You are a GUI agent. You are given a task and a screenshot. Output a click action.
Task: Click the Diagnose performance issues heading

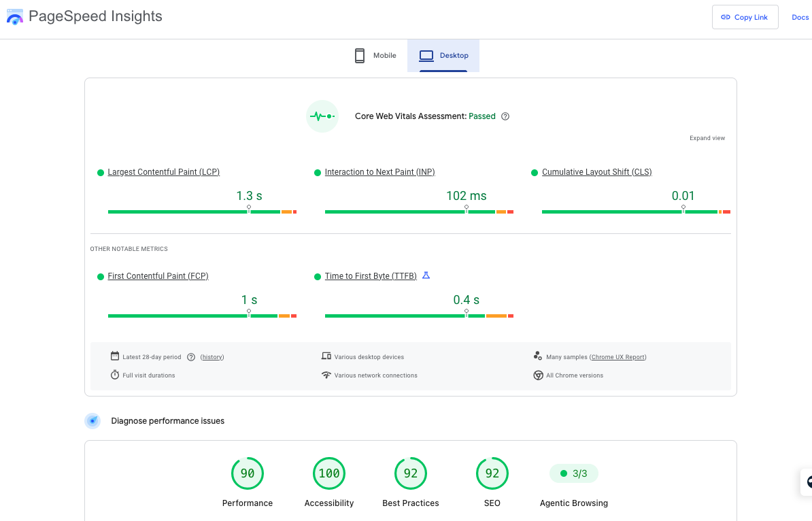[168, 420]
